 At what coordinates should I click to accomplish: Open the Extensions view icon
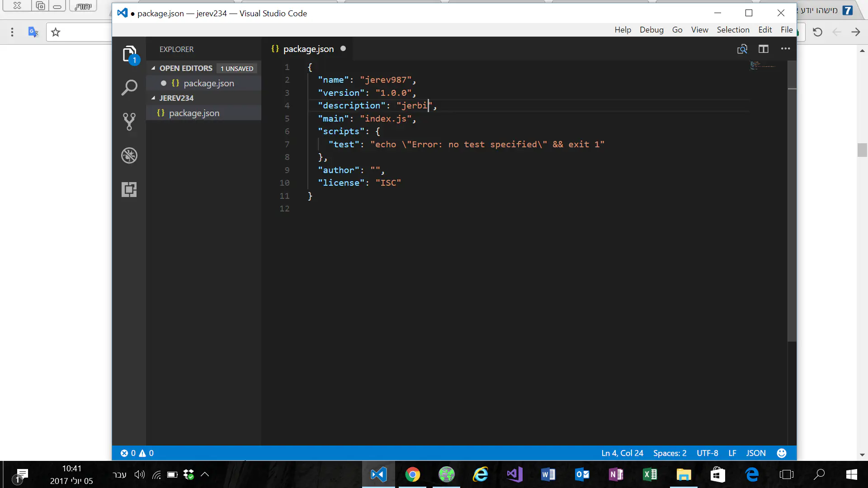click(x=129, y=189)
